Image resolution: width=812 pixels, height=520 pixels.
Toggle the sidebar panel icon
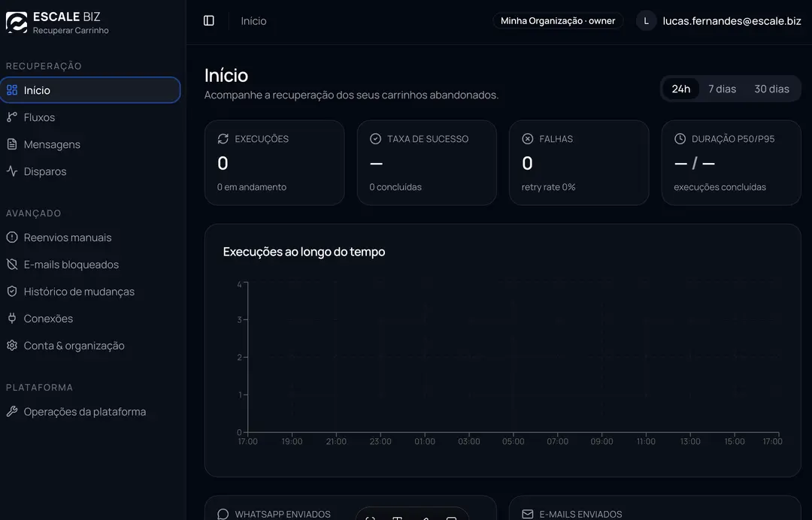click(209, 21)
